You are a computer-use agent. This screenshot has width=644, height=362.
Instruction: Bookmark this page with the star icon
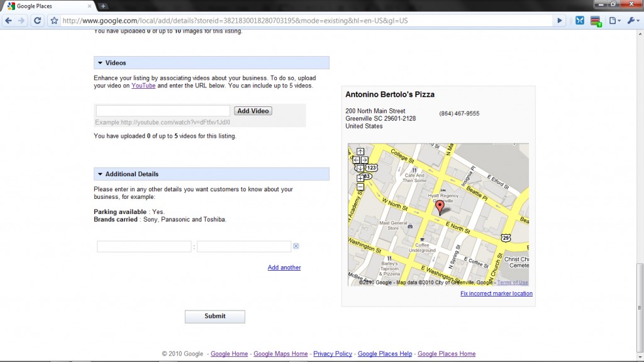pyautogui.click(x=54, y=21)
